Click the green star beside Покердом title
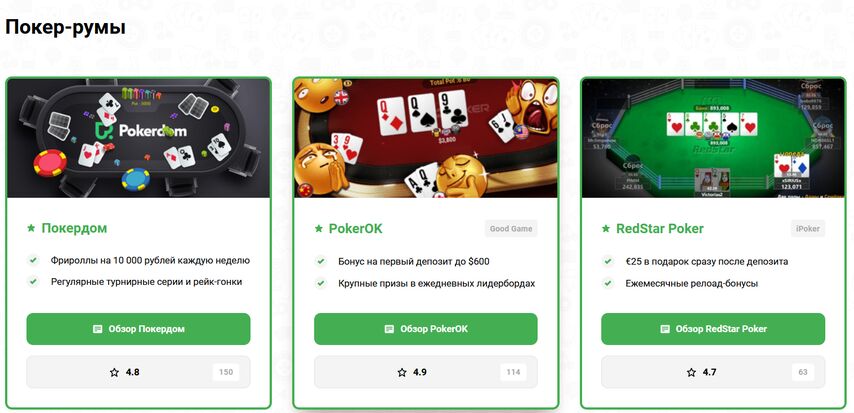Image resolution: width=854 pixels, height=413 pixels. pyautogui.click(x=32, y=228)
